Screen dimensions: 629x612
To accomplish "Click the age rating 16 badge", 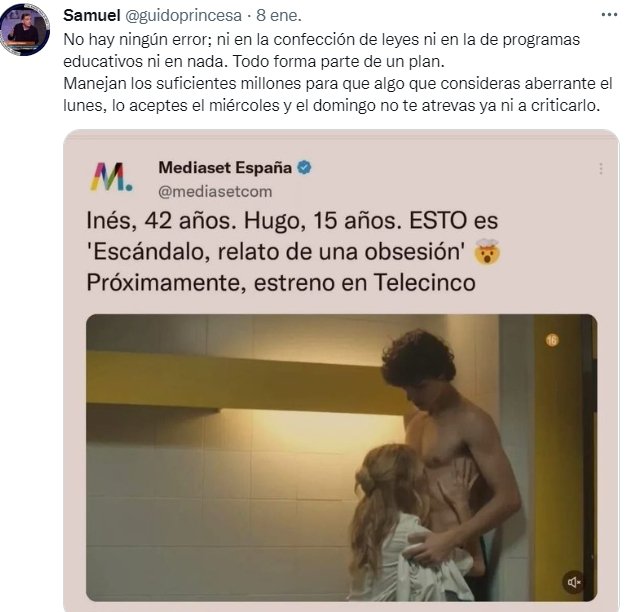I will click(x=552, y=340).
